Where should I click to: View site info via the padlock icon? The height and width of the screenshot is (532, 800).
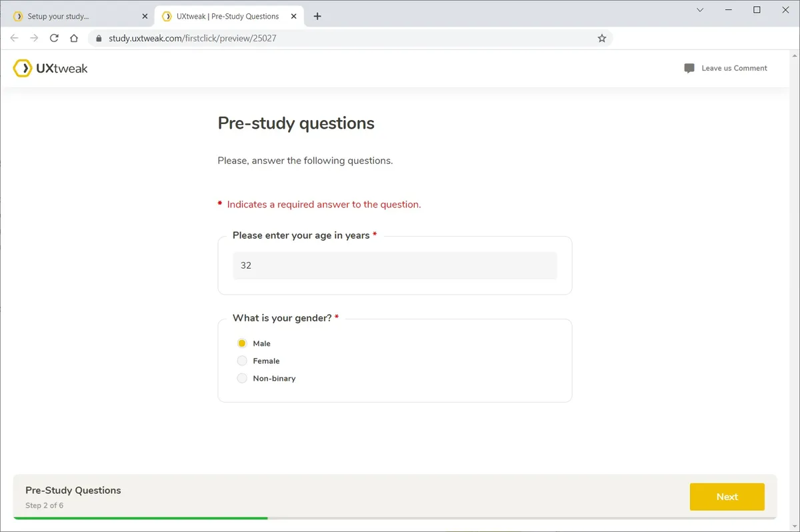tap(99, 39)
